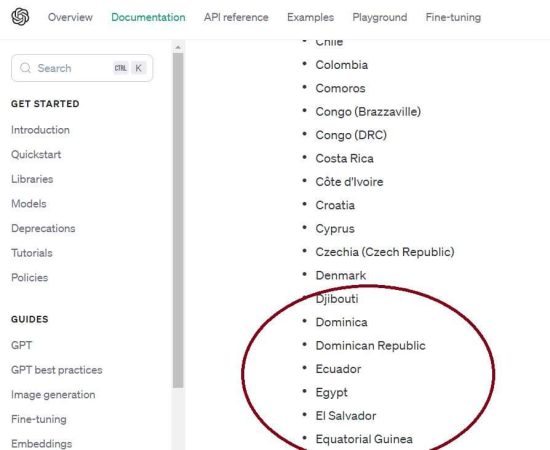Open the API reference tab
Image resolution: width=550 pixels, height=450 pixels.
(236, 17)
